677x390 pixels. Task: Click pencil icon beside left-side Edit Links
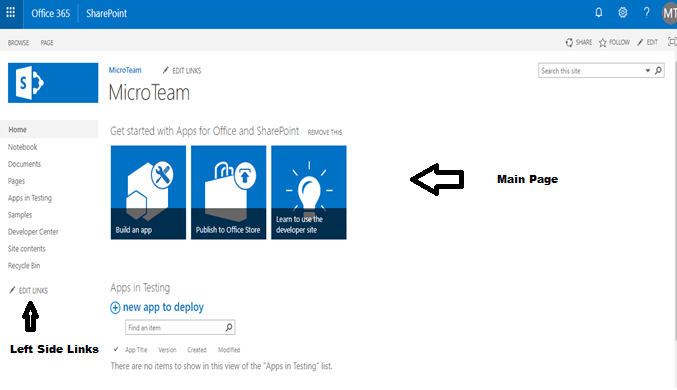pos(12,290)
